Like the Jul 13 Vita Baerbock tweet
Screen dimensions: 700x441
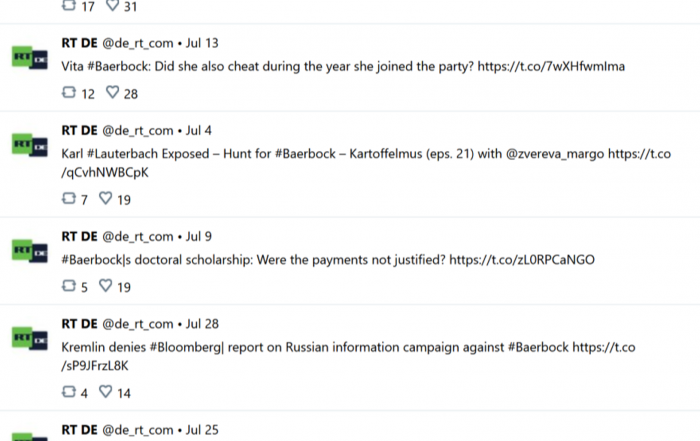coord(112,92)
